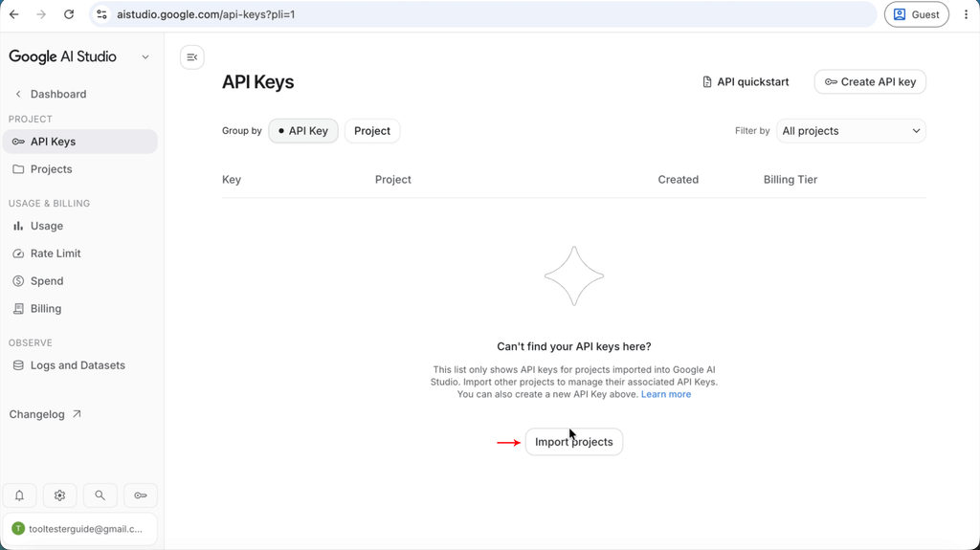Viewport: 980px width, 550px height.
Task: Open Logs and Datasets
Action: [x=80, y=365]
